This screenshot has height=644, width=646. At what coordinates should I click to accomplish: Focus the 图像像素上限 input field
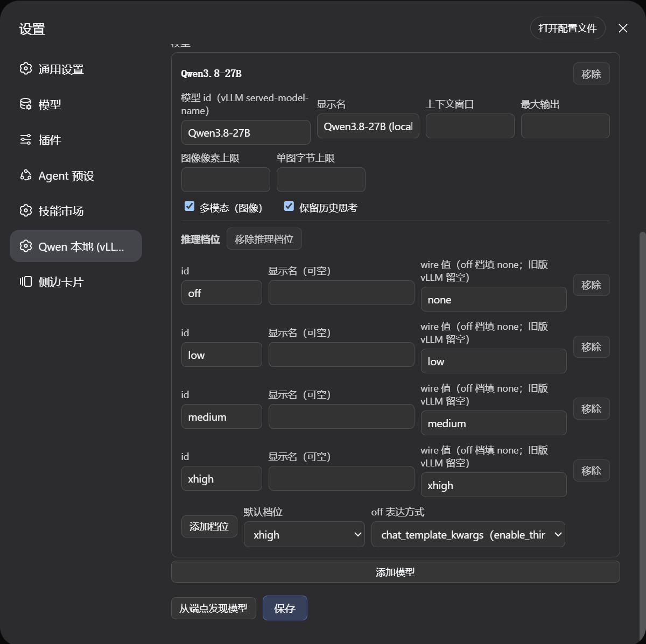pyautogui.click(x=226, y=180)
